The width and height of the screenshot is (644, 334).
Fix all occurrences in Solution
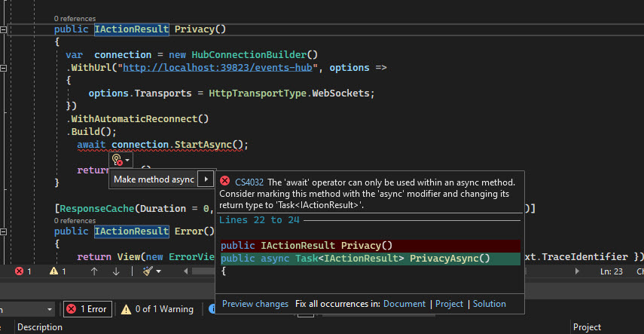[490, 304]
